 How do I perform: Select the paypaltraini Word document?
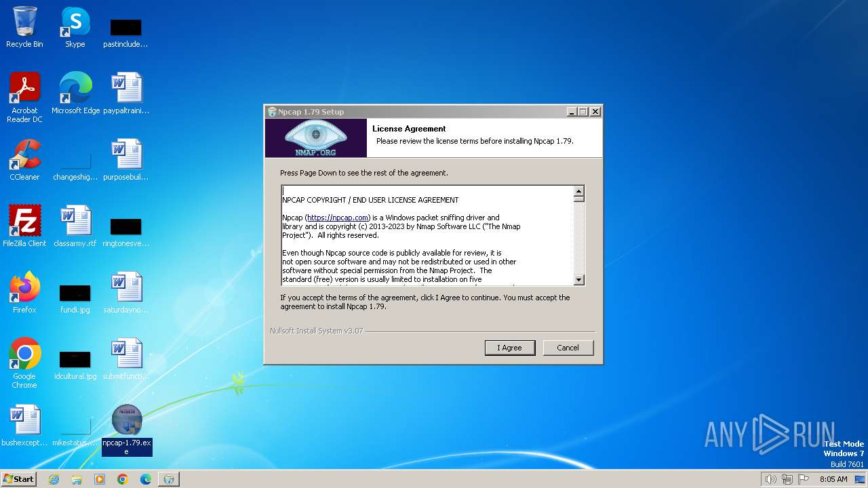(125, 94)
